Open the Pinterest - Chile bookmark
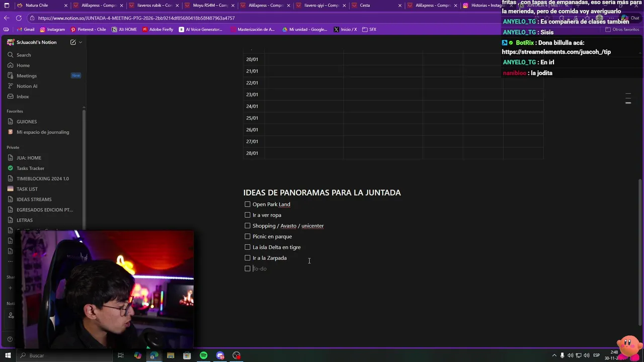This screenshot has width=644, height=362. (88, 29)
